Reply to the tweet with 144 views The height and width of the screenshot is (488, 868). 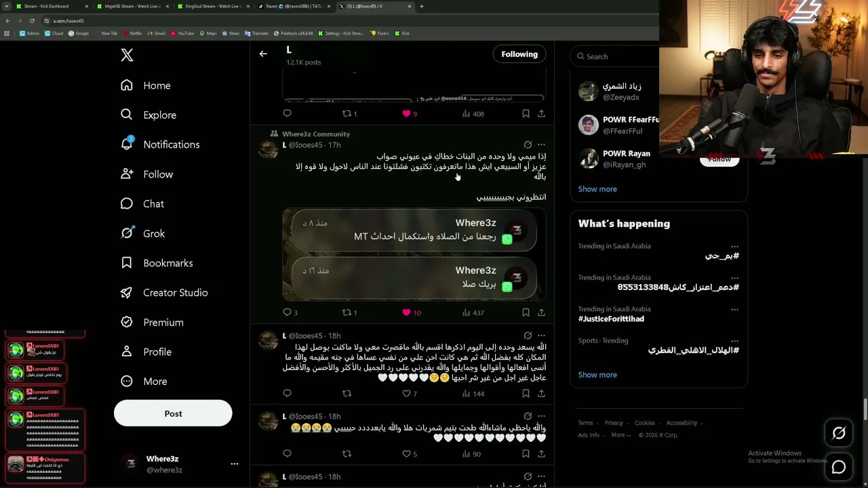coord(287,393)
